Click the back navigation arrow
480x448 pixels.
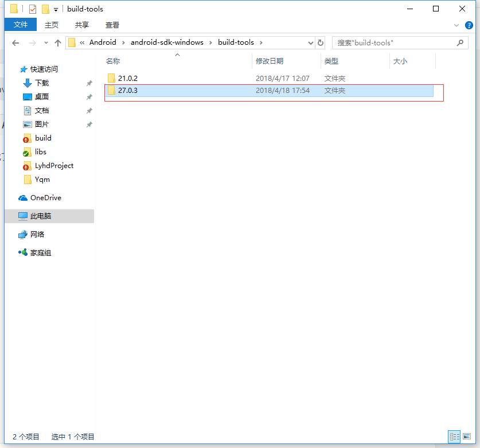(15, 42)
